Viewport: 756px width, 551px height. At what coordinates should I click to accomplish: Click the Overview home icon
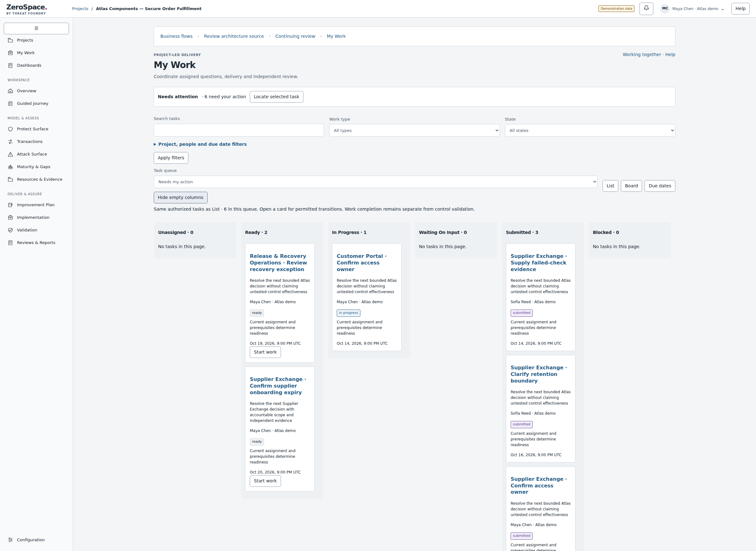point(10,91)
